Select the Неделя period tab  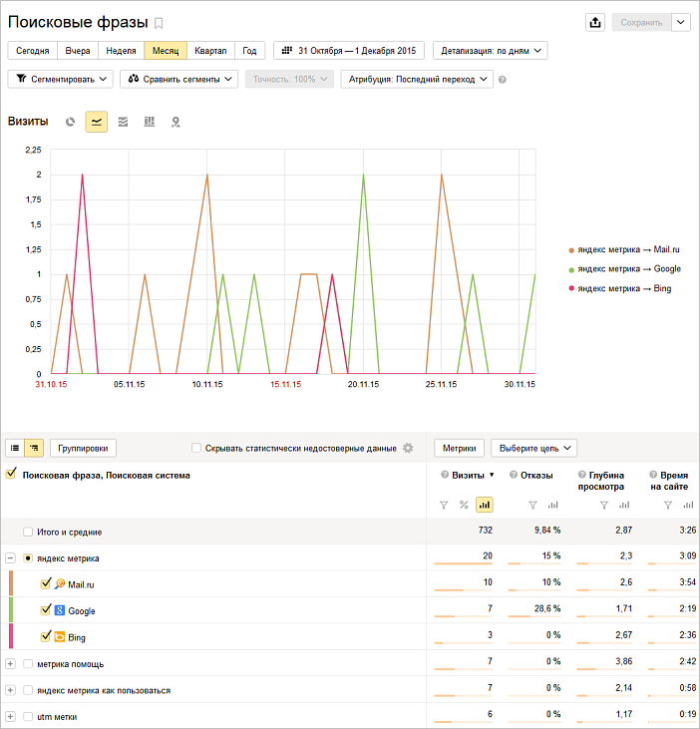tap(121, 51)
